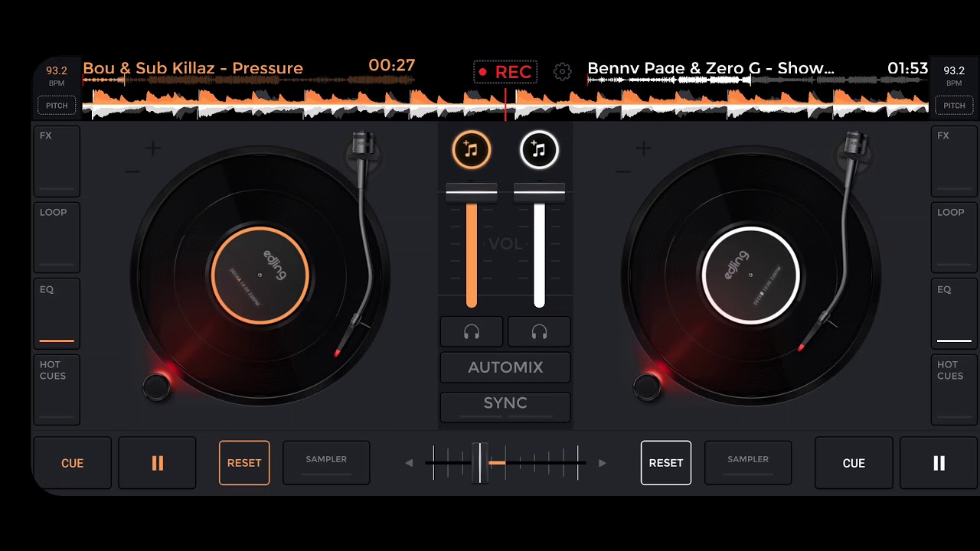
Task: Load a track on the white deck
Action: [539, 150]
